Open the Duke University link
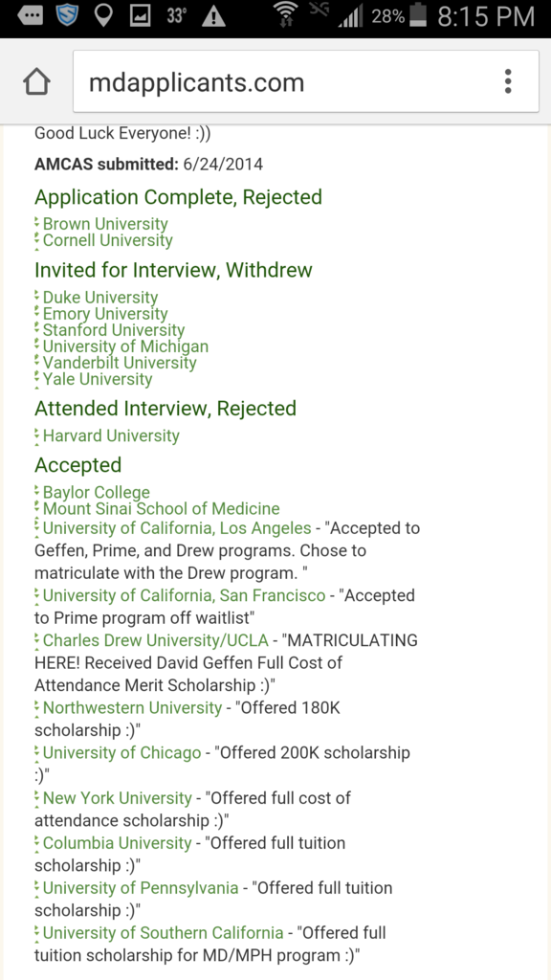The width and height of the screenshot is (551, 980). [99, 298]
